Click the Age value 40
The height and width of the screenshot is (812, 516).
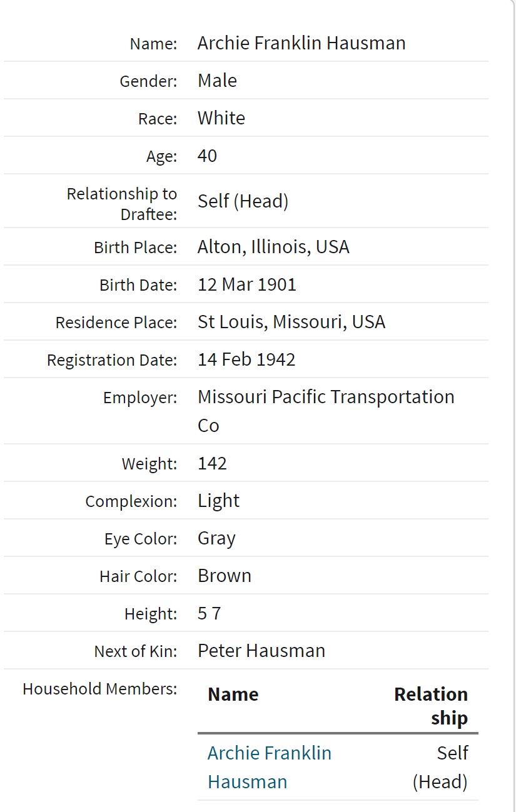[x=207, y=156]
